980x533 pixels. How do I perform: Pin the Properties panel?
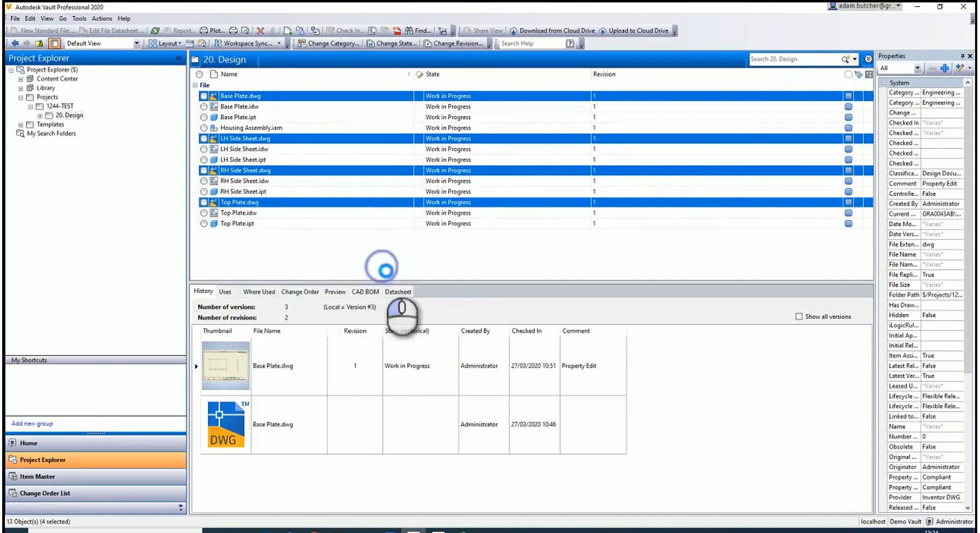pyautogui.click(x=962, y=56)
